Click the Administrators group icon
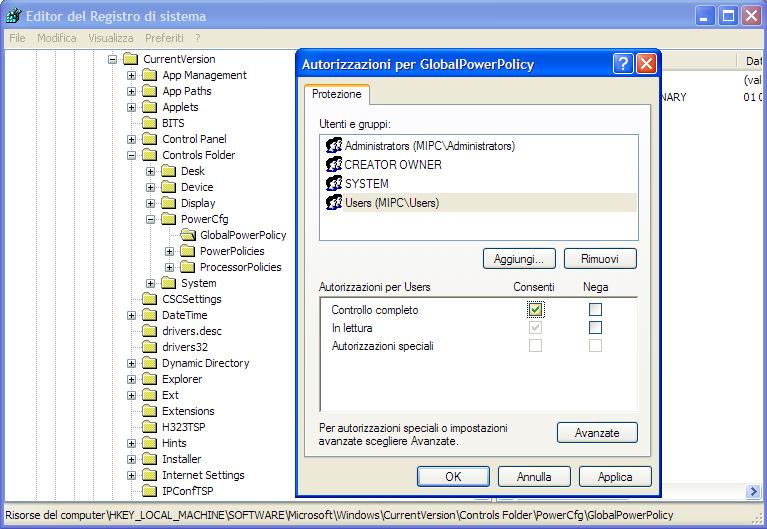The width and height of the screenshot is (767, 529). tap(334, 145)
